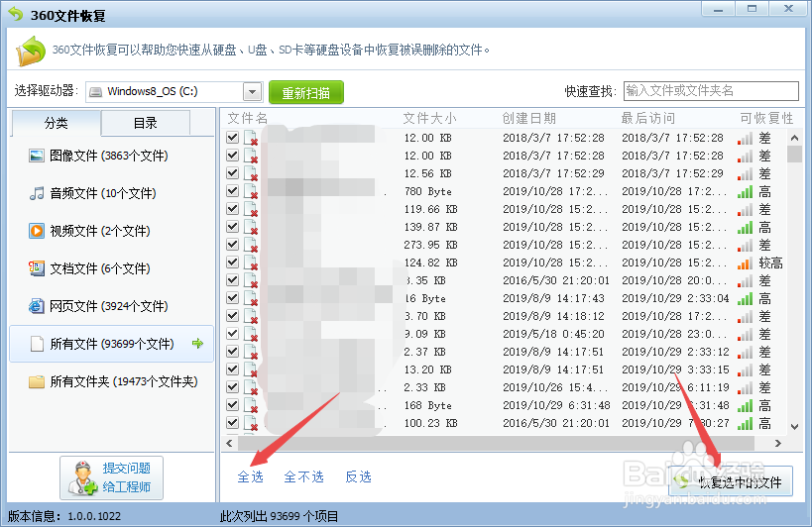Select the image files category icon

pyautogui.click(x=37, y=156)
